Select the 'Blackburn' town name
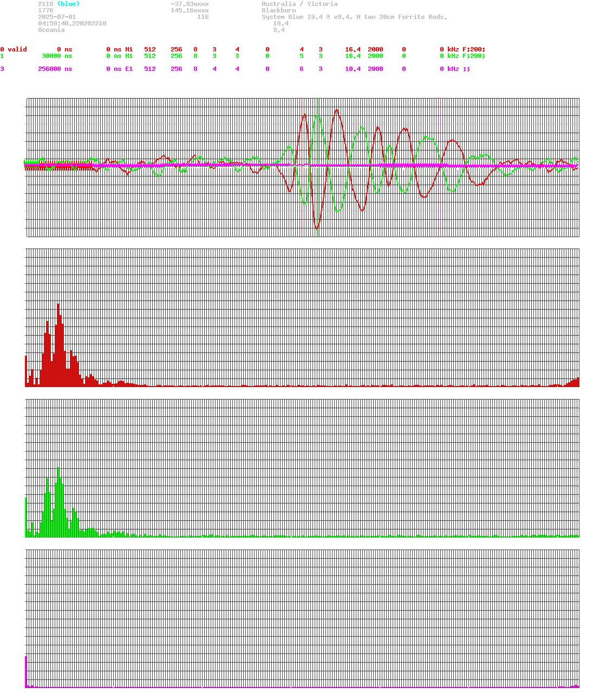593x700 pixels. 279,10
